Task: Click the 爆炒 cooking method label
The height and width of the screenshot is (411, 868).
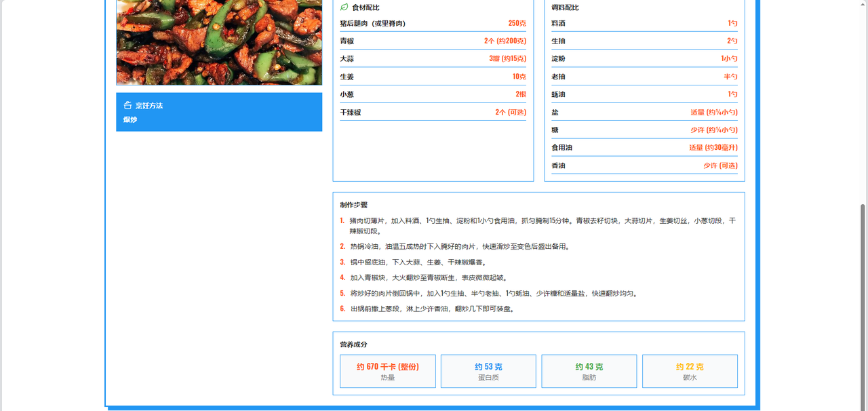Action: (130, 119)
